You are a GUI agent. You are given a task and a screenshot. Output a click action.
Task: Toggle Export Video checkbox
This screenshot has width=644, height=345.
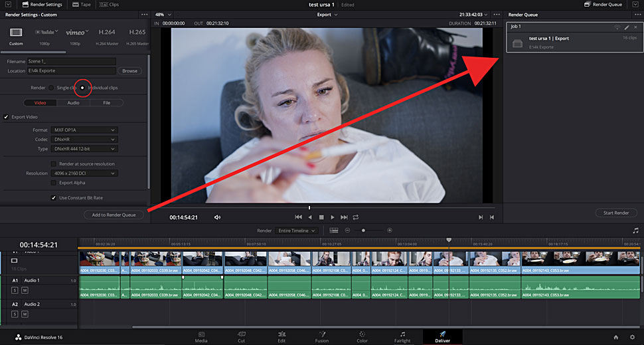click(6, 117)
